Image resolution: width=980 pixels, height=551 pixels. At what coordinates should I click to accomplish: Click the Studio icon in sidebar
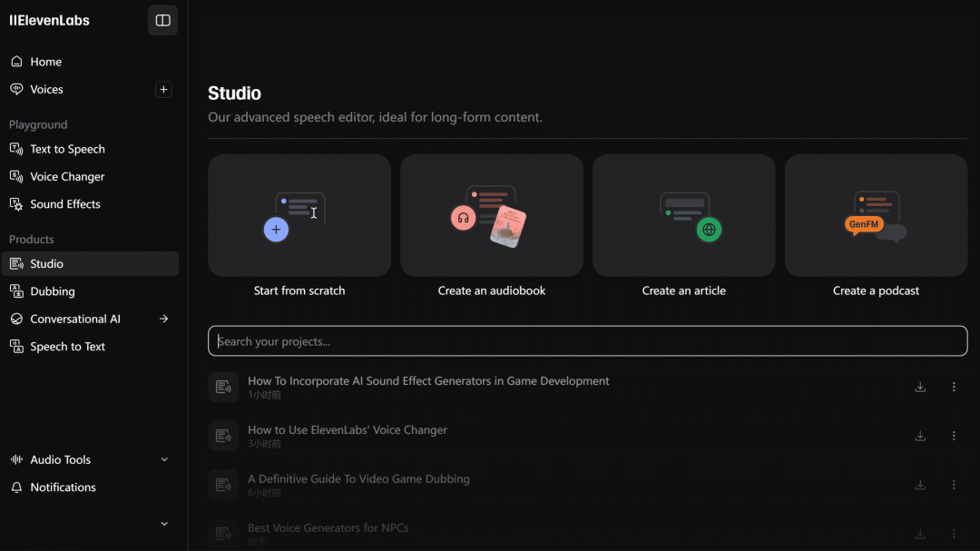coord(16,264)
